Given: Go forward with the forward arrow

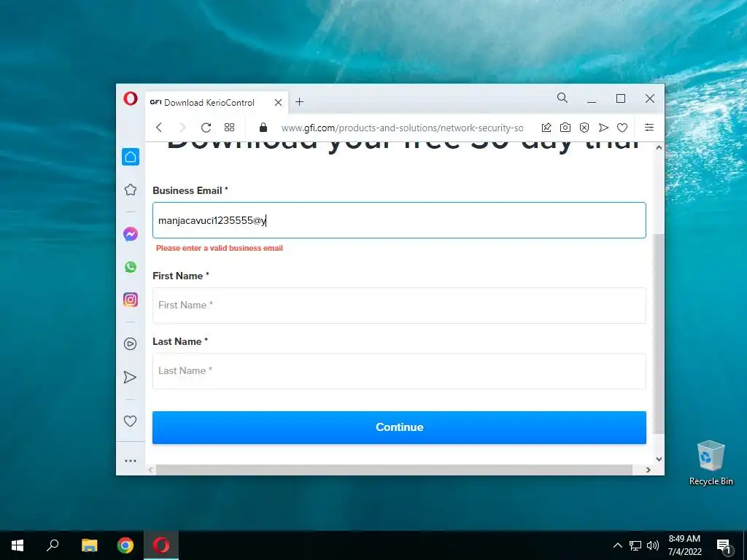Looking at the screenshot, I should tap(182, 128).
